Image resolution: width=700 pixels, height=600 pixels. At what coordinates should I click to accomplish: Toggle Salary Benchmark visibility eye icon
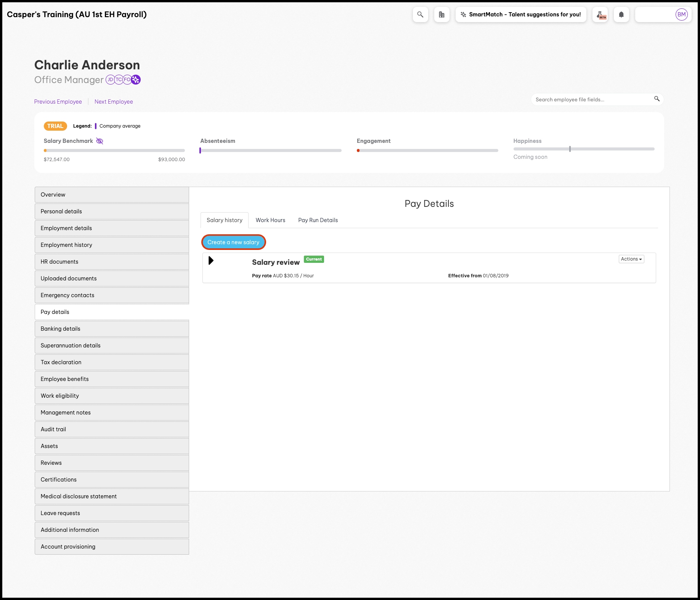(x=100, y=141)
